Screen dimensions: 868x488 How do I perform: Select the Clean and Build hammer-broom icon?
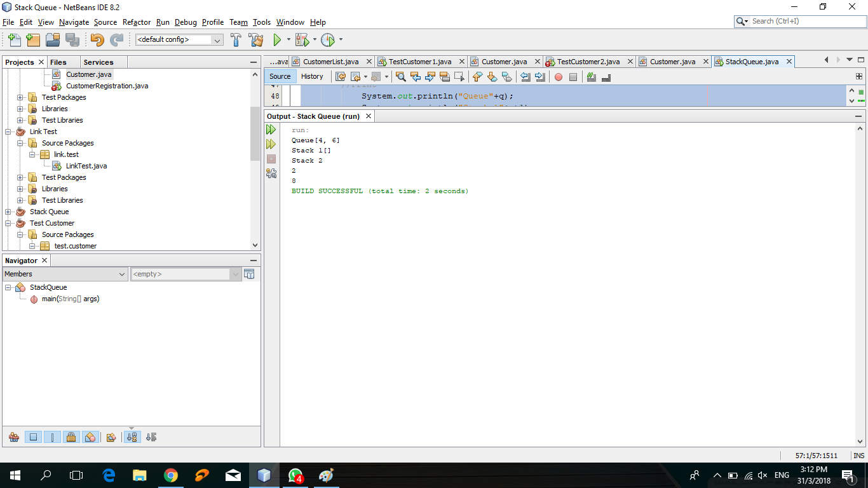256,39
